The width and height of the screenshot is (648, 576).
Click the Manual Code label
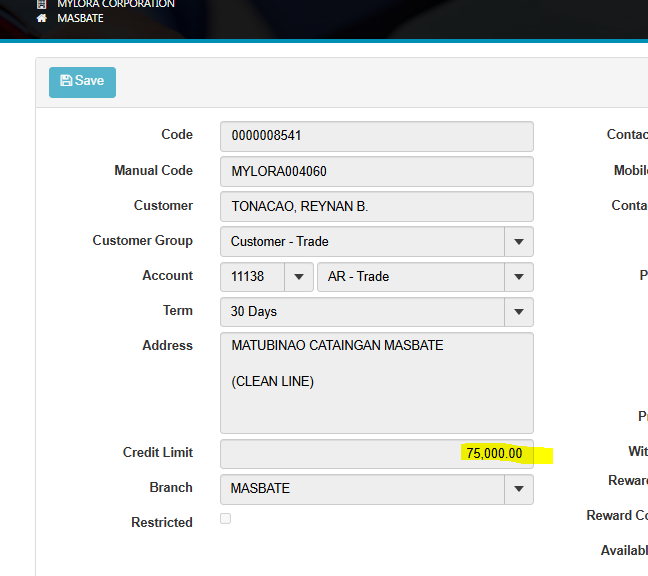[x=153, y=170]
